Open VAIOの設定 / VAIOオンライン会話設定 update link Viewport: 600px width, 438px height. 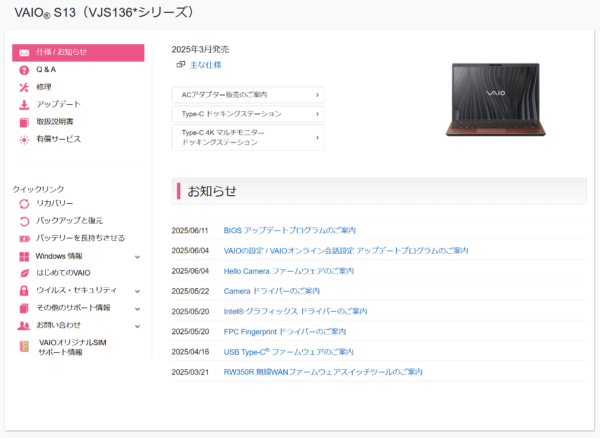(x=346, y=251)
